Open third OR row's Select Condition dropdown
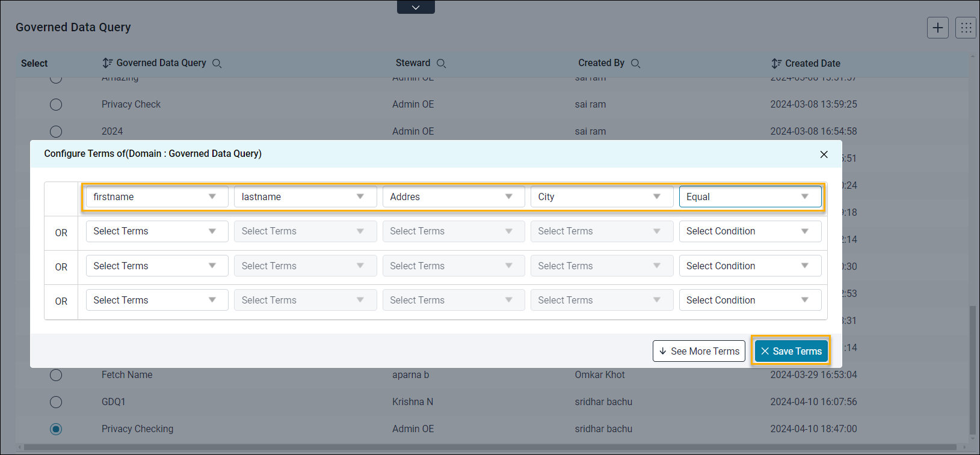Viewport: 980px width, 455px height. point(750,300)
